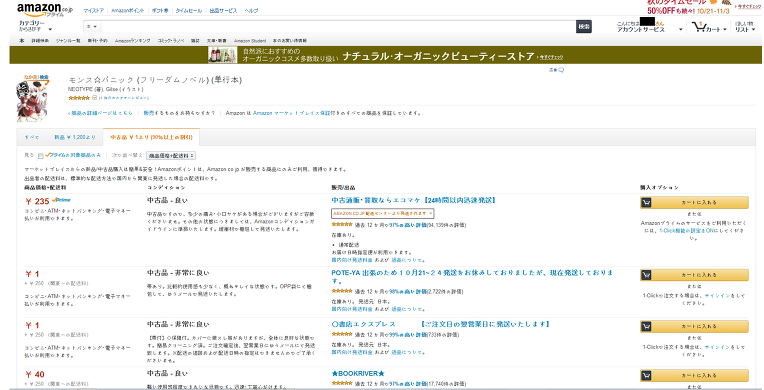Switch to the 新品 ¥1,200より tab

tap(75, 137)
